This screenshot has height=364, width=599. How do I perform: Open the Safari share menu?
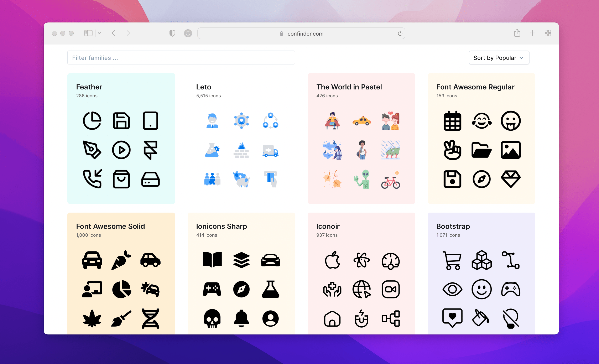tap(517, 33)
